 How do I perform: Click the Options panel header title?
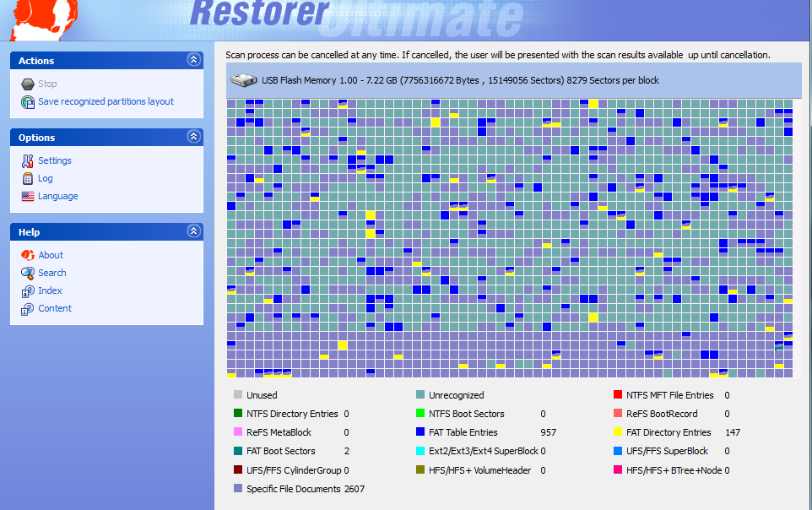click(37, 138)
